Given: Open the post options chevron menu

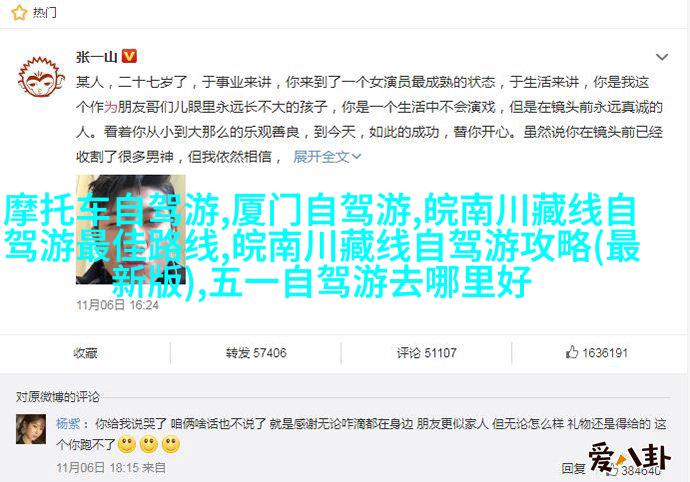Looking at the screenshot, I should pyautogui.click(x=661, y=57).
